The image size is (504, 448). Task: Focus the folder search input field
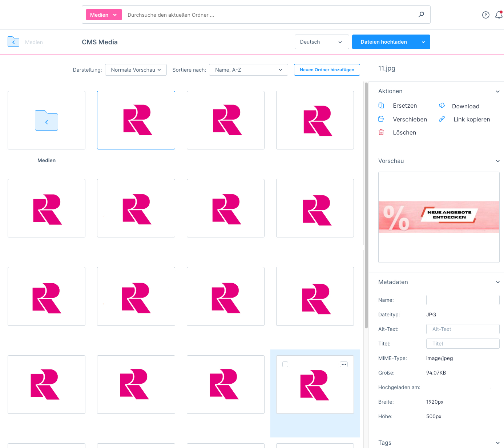click(x=269, y=15)
